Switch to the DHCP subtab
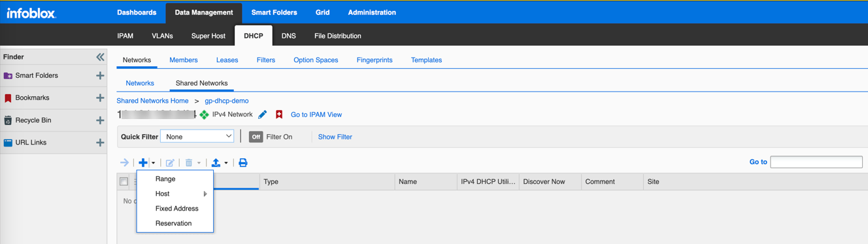Viewport: 868px width, 244px height. (x=254, y=36)
